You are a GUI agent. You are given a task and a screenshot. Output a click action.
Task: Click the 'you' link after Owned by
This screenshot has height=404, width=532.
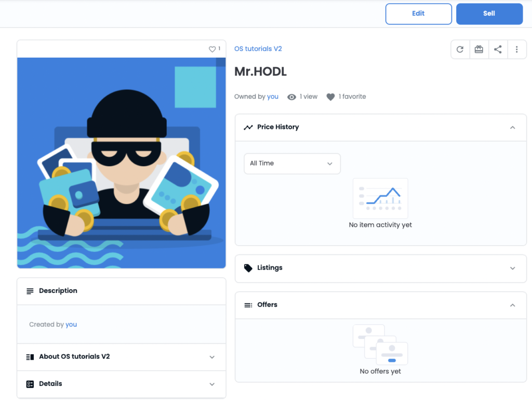pos(273,97)
